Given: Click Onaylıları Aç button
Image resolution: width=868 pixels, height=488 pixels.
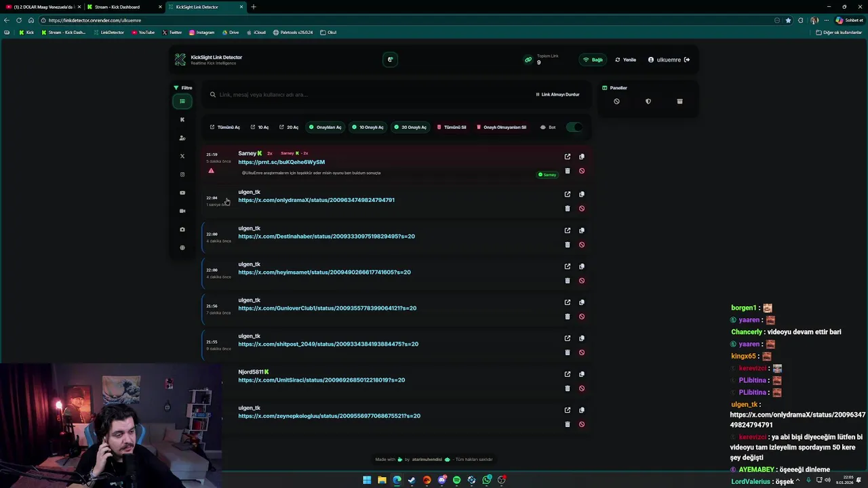Looking at the screenshot, I should [325, 127].
